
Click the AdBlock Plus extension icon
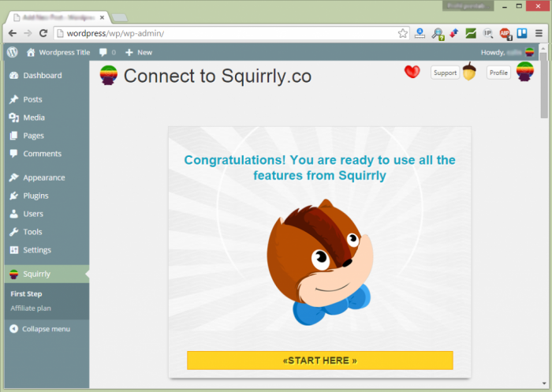505,33
